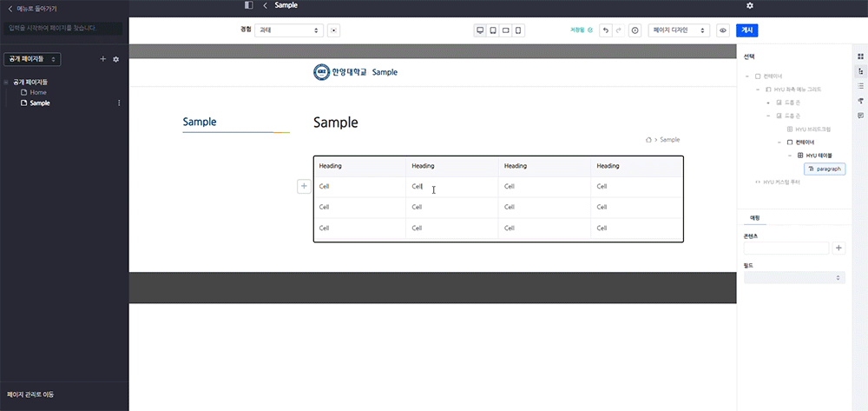Switch preview to landscape phone view
Screen dimensions: 868x411
tap(506, 30)
